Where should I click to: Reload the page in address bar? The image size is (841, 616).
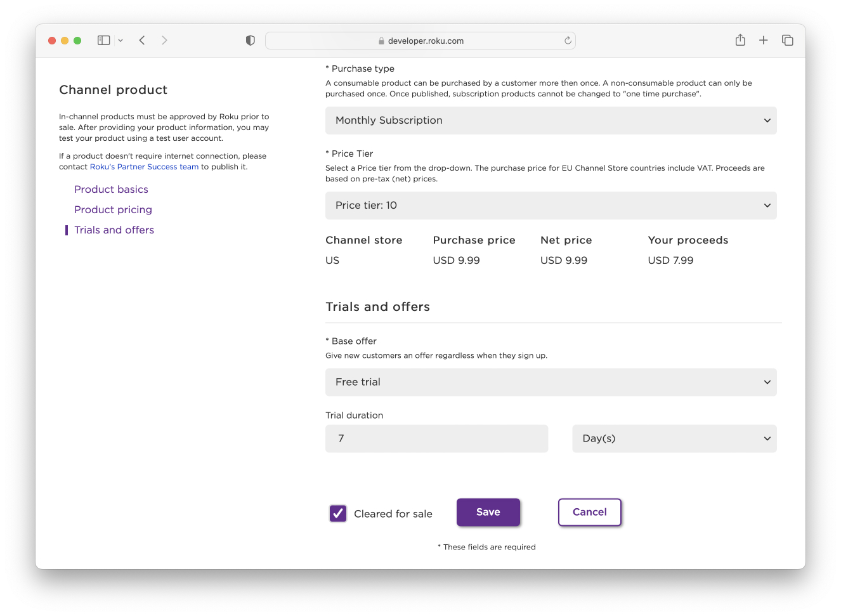point(568,41)
